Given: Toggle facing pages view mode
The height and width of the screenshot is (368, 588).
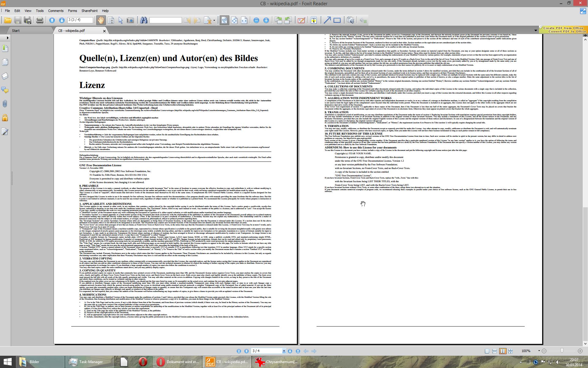Looking at the screenshot, I should click(x=503, y=351).
